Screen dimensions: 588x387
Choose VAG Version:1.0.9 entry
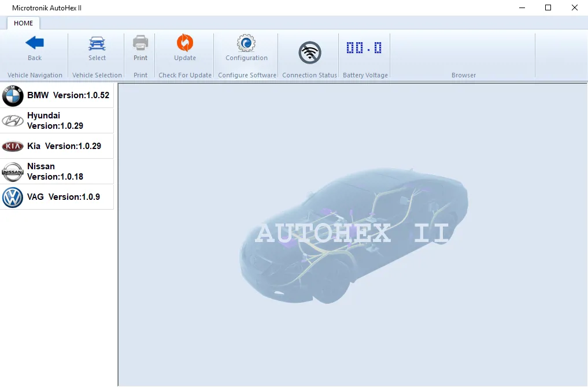pos(57,197)
